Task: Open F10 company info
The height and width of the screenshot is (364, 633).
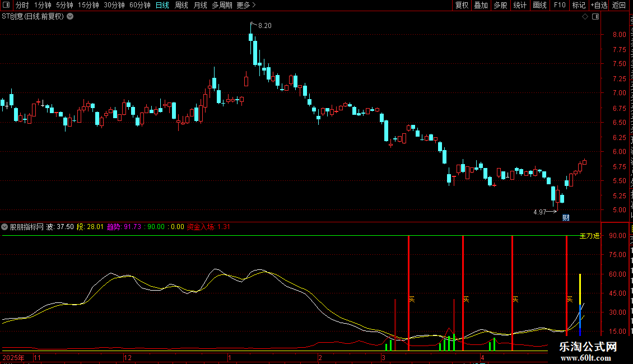Action: (560, 5)
